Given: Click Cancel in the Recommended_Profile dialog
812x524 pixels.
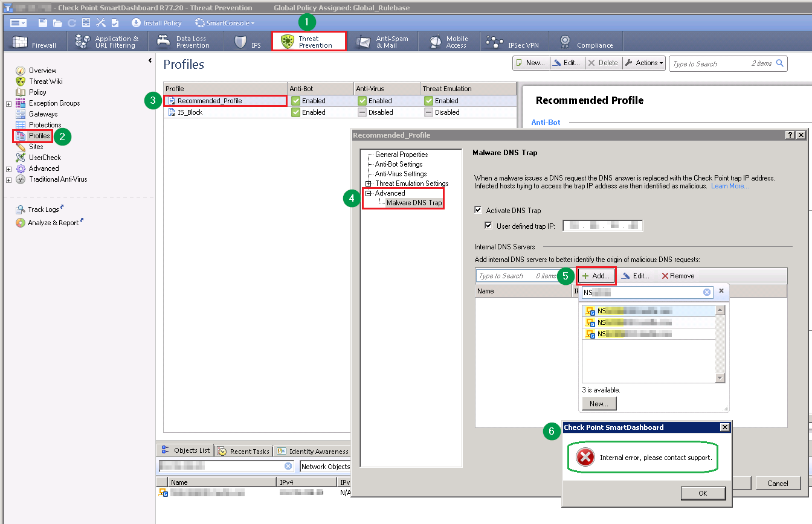Looking at the screenshot, I should click(778, 483).
